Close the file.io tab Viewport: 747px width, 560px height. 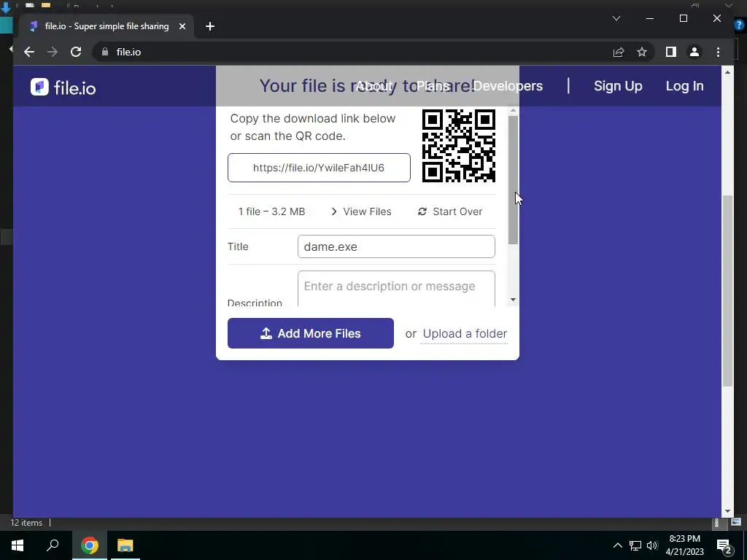(182, 26)
